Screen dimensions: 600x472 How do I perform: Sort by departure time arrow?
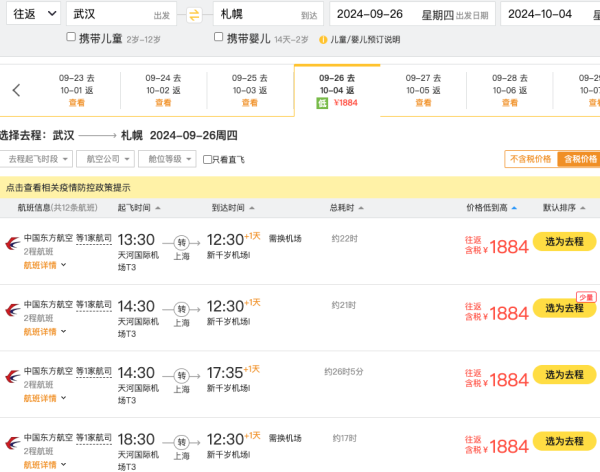158,208
